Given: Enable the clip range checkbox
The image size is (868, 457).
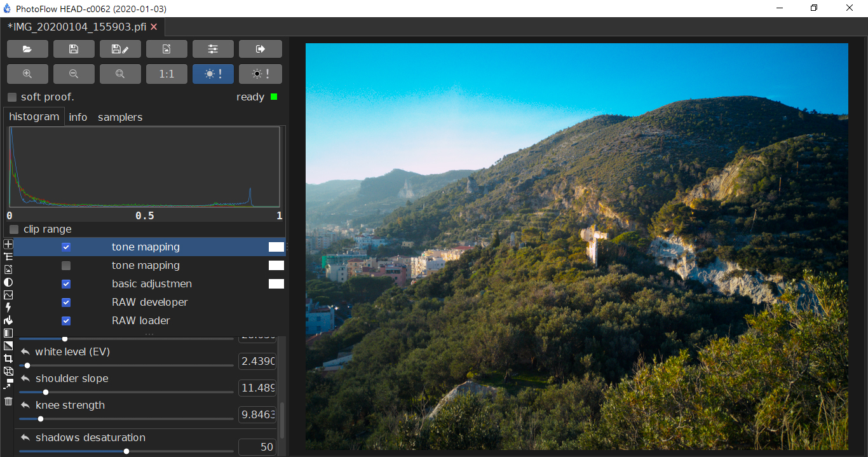Looking at the screenshot, I should pyautogui.click(x=14, y=229).
